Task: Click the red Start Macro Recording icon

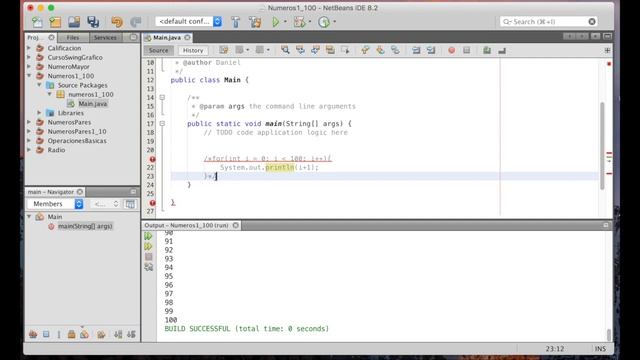Action: (x=451, y=50)
